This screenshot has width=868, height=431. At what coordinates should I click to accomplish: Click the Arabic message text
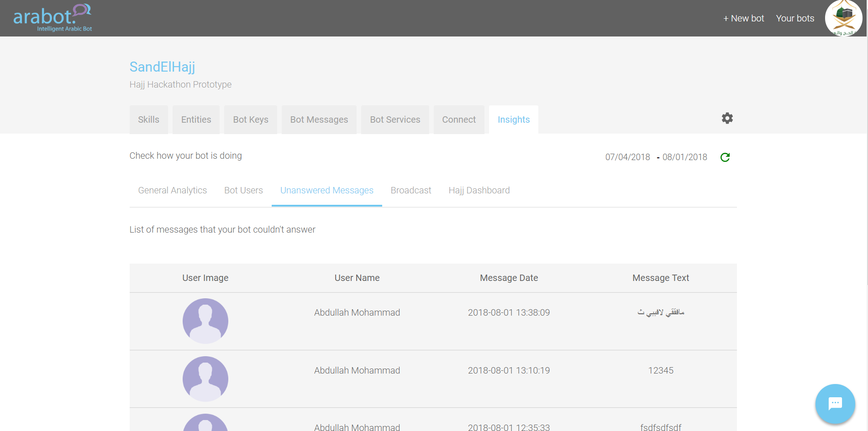click(x=661, y=312)
